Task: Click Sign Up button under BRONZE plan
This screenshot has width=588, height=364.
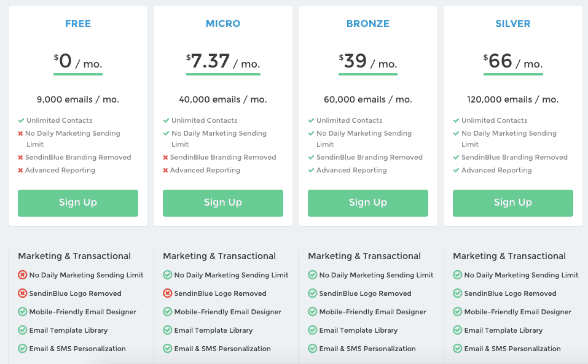Action: tap(368, 203)
